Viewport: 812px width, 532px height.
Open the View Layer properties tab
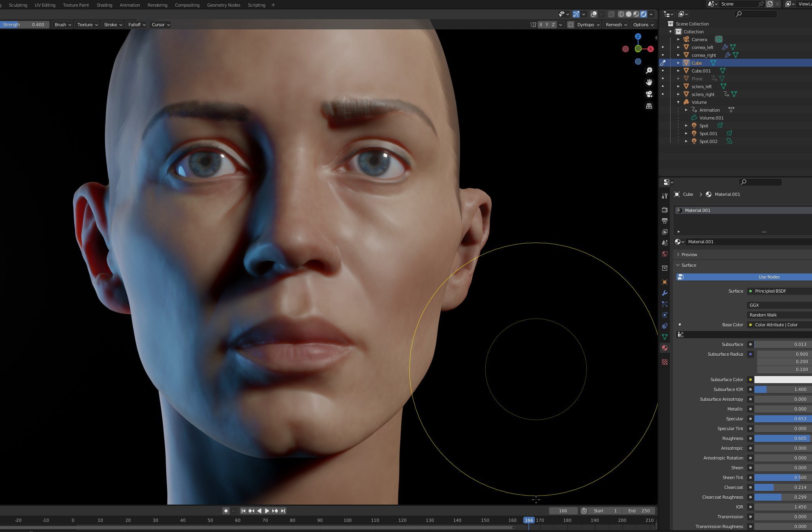pyautogui.click(x=664, y=232)
